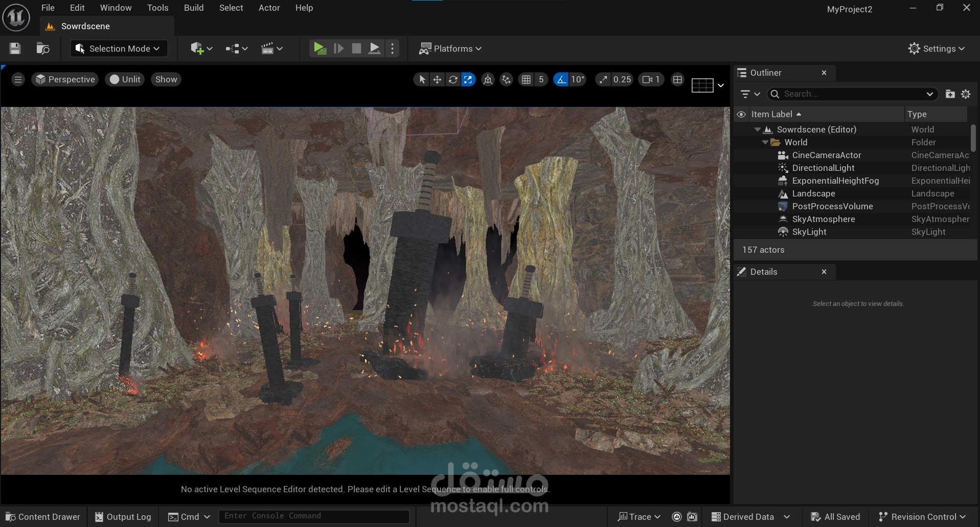Collapse the World folder
The image size is (980, 527).
point(765,142)
